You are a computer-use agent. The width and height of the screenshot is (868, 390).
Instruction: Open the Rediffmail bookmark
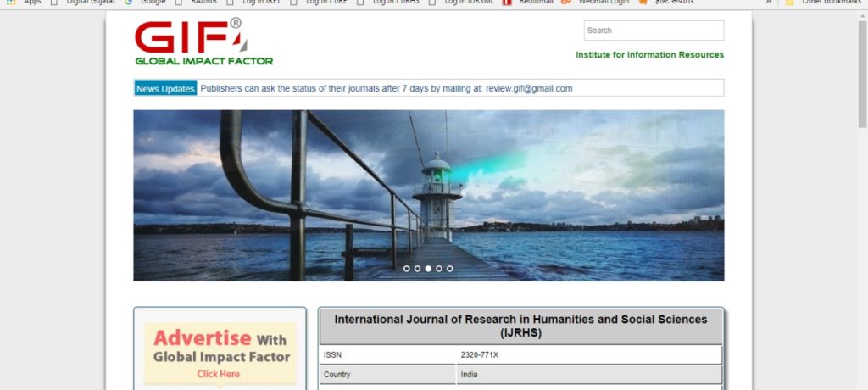(x=527, y=3)
